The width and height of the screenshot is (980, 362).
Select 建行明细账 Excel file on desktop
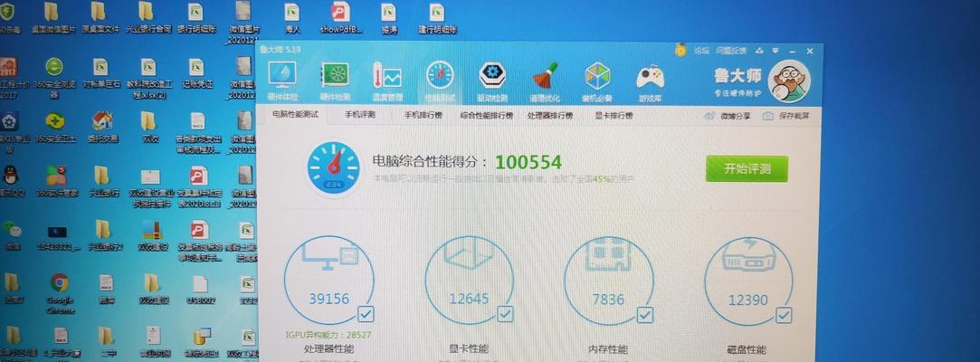[x=437, y=19]
